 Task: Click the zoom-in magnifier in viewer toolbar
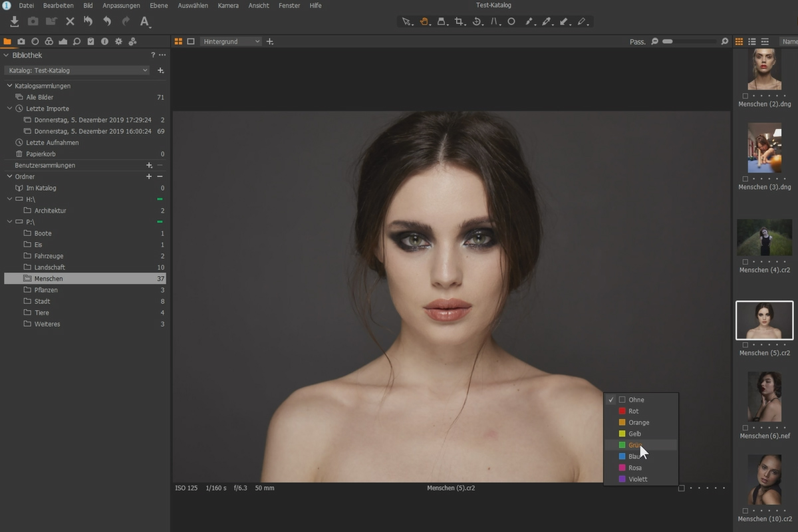[x=725, y=41]
